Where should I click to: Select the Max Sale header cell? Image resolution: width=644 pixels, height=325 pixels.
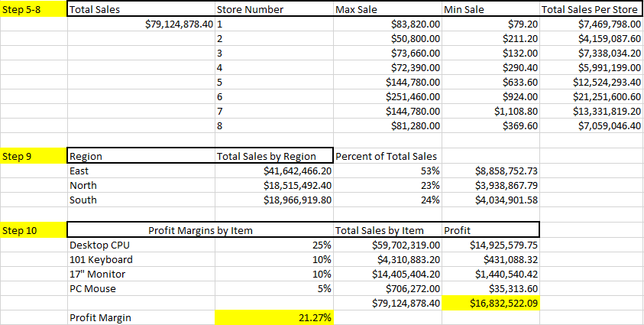[387, 9]
